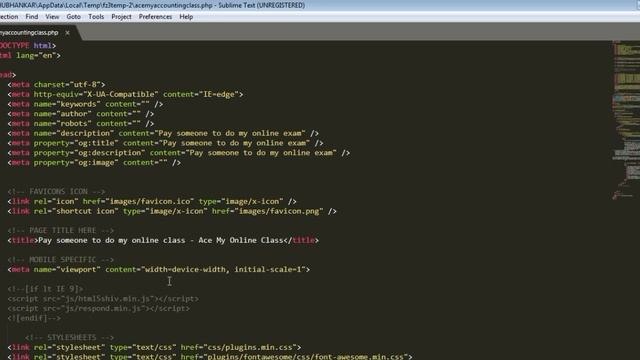Click the meta name="keywords" line
Screen dimensions: 640x360
(x=85, y=104)
